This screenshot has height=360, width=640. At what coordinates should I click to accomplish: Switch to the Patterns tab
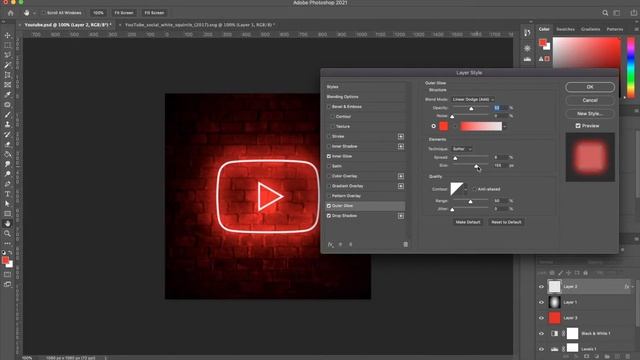pos(615,29)
